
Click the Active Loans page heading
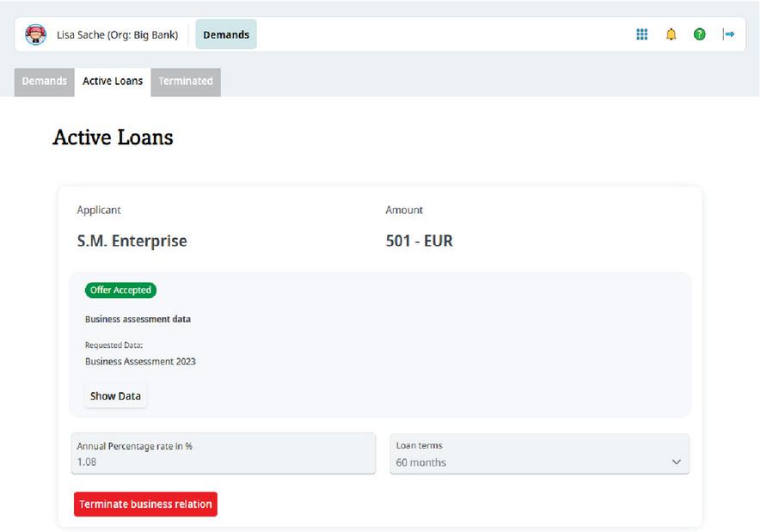(113, 138)
